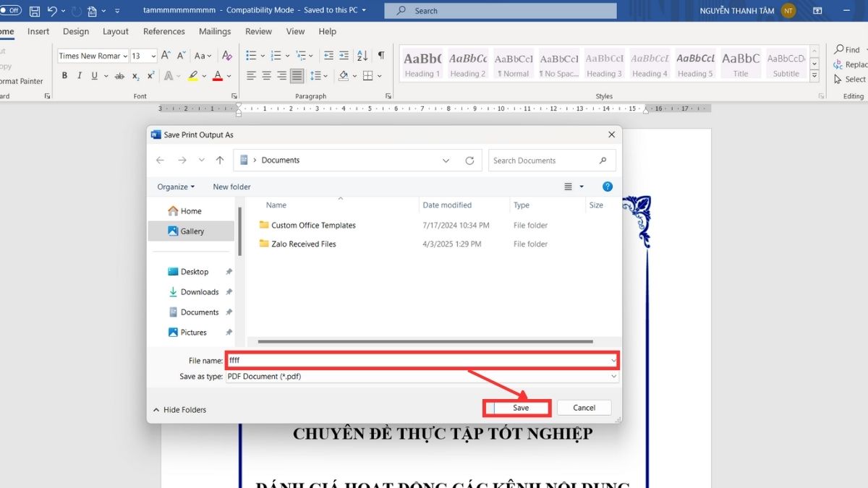Click Word title bar Search box
The height and width of the screenshot is (488, 868).
[501, 11]
